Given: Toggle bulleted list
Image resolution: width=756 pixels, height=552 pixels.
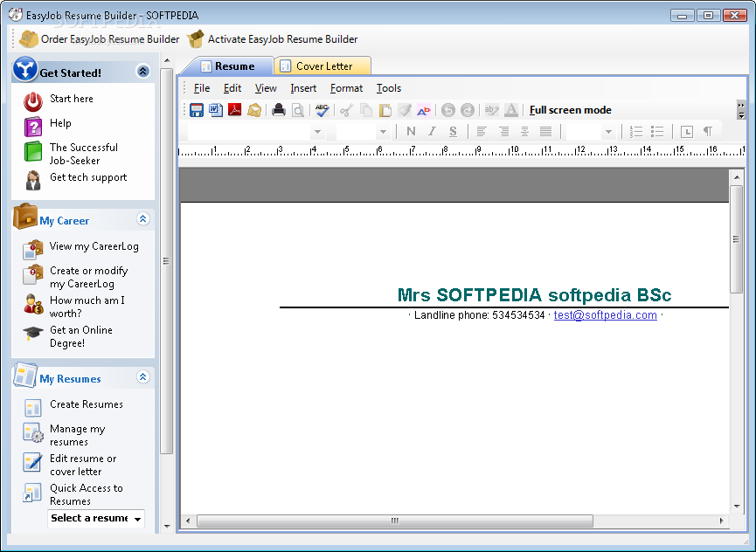Looking at the screenshot, I should point(657,131).
